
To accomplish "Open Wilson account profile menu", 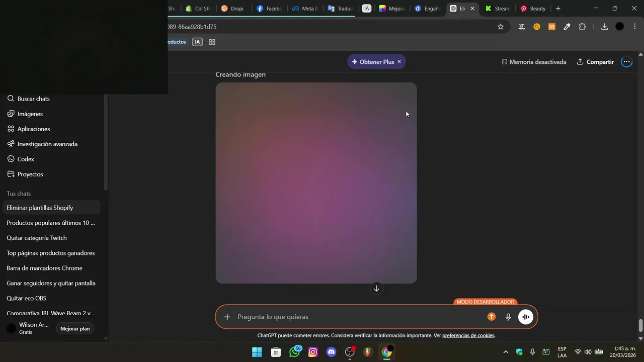I will (28, 328).
